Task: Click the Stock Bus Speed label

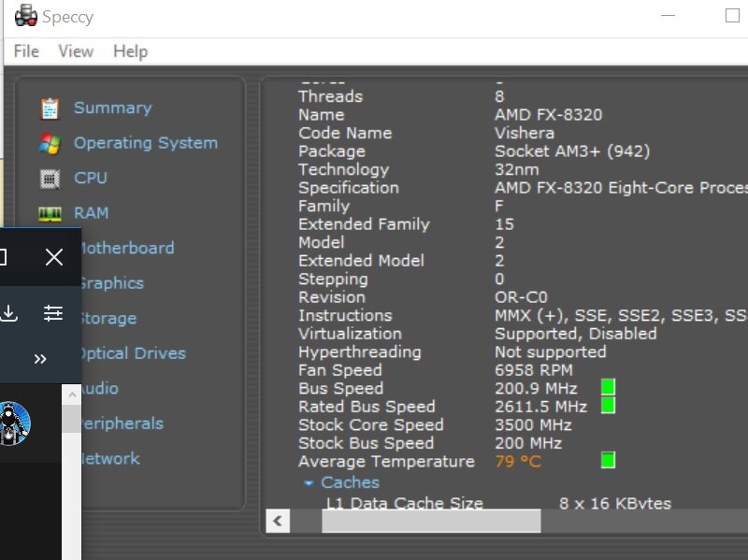Action: [x=366, y=443]
